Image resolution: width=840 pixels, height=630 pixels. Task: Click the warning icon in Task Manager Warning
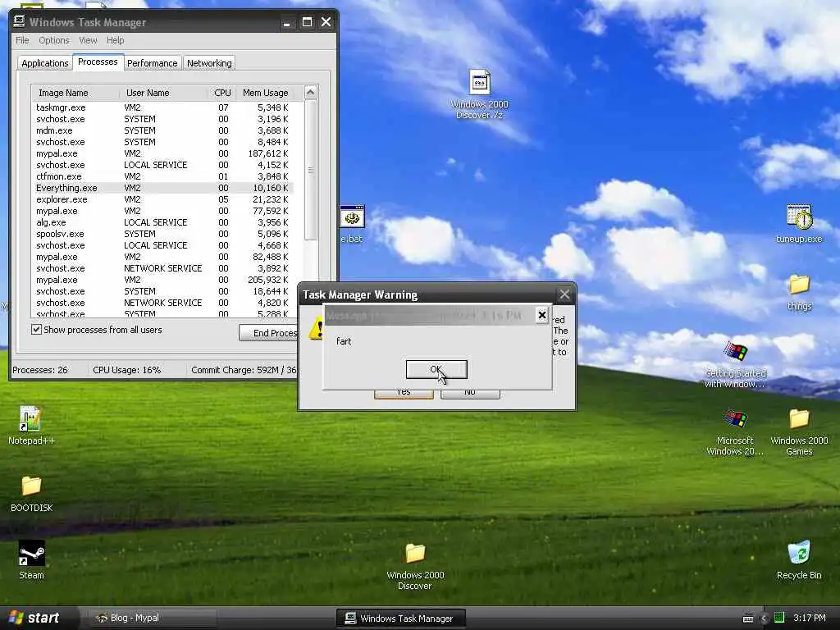click(x=316, y=327)
